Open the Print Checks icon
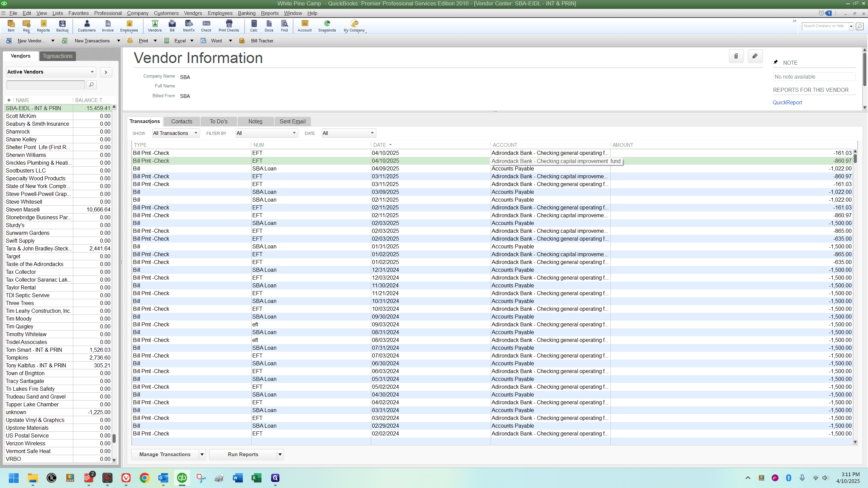Screen dimensions: 868x488 pos(229,26)
